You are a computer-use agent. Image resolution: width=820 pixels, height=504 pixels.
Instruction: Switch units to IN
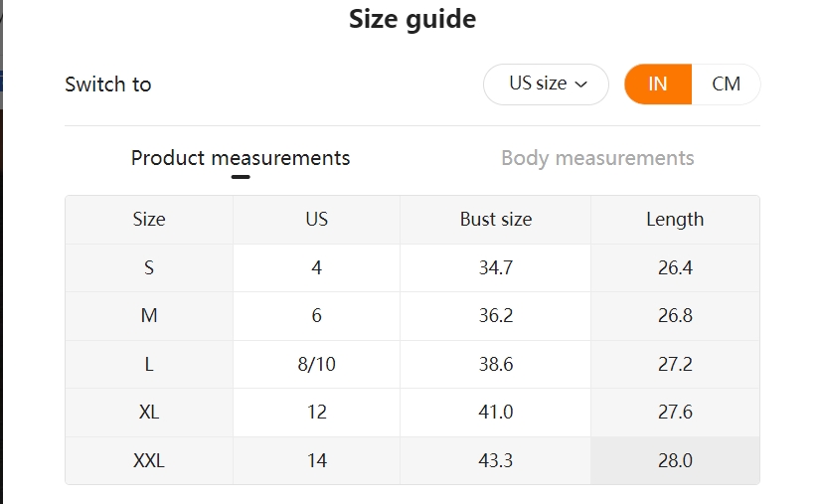(658, 84)
